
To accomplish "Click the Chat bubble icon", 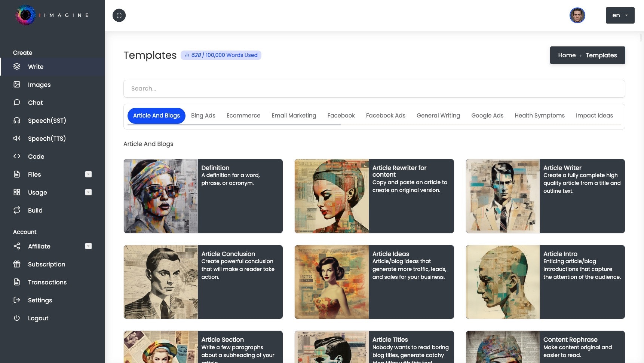I will click(x=17, y=103).
